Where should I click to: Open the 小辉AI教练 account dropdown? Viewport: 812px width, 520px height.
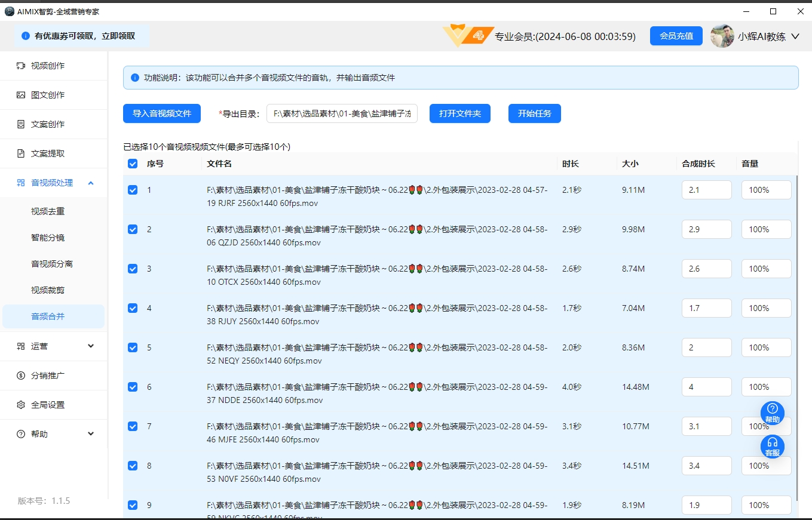coord(795,36)
